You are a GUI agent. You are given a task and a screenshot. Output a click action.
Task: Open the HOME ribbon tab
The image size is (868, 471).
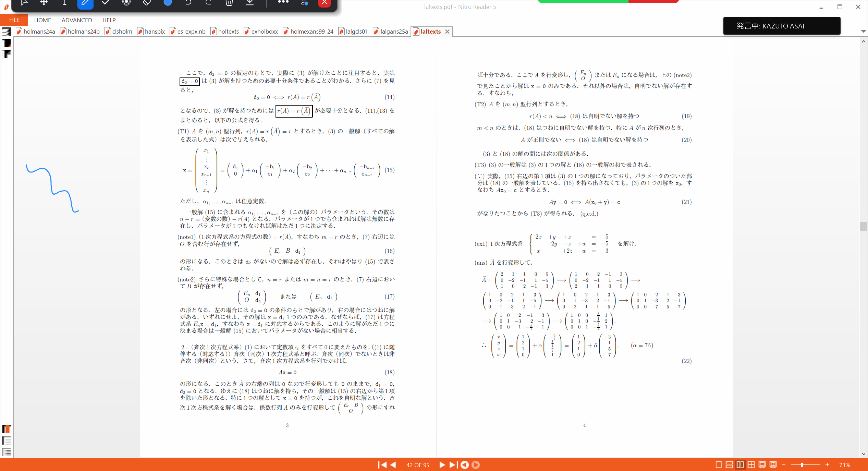[x=42, y=20]
